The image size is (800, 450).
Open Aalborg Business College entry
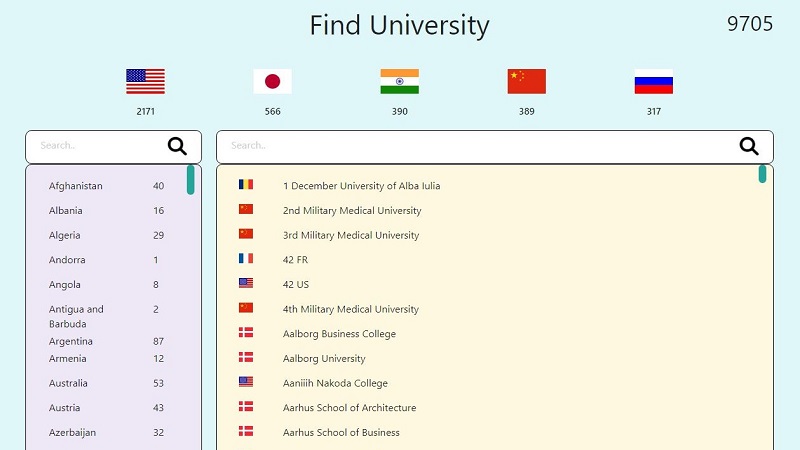click(x=339, y=334)
